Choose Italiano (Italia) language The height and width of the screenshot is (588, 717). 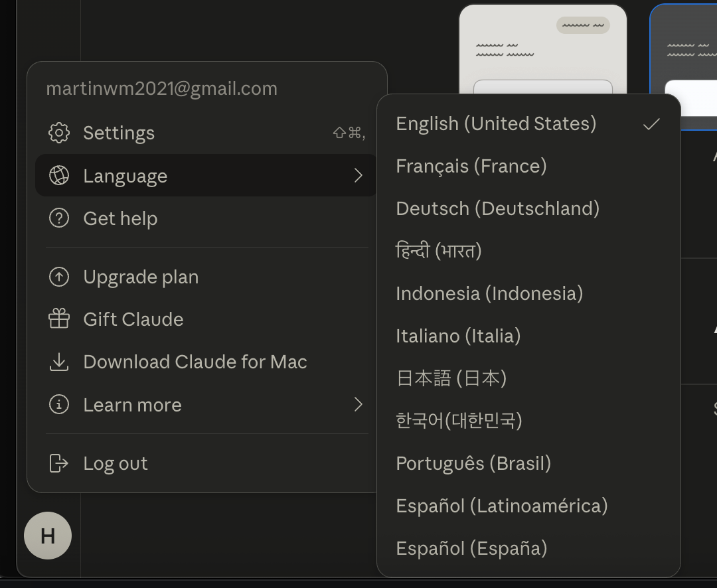(528, 336)
